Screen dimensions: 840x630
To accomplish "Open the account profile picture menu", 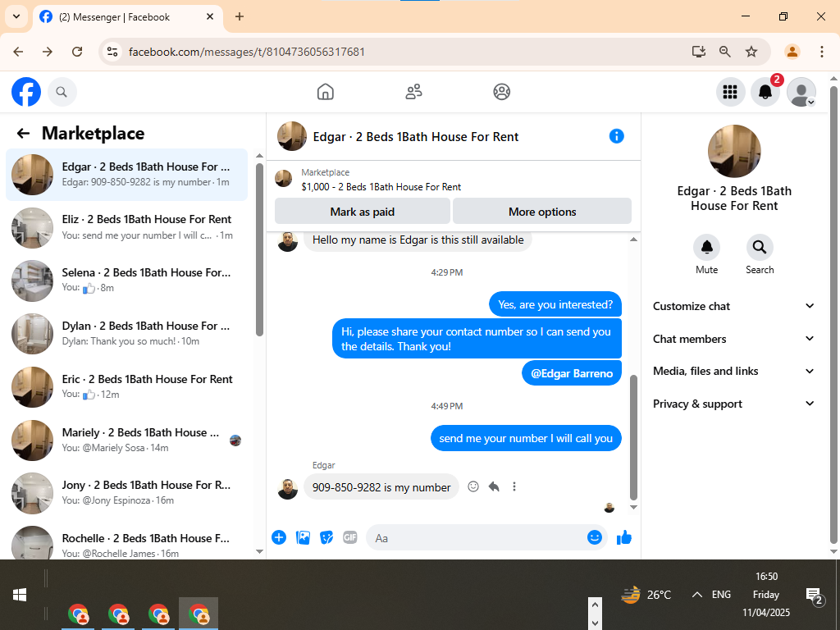I will (x=801, y=92).
